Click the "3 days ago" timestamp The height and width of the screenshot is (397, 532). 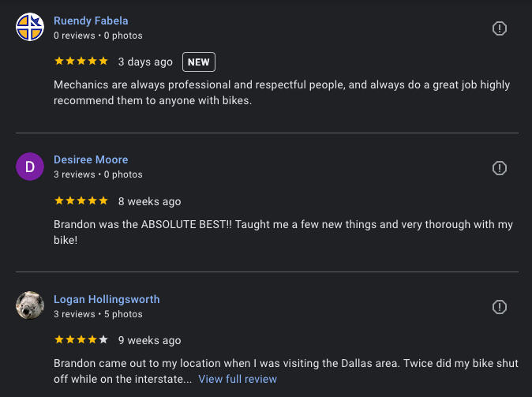tap(145, 62)
